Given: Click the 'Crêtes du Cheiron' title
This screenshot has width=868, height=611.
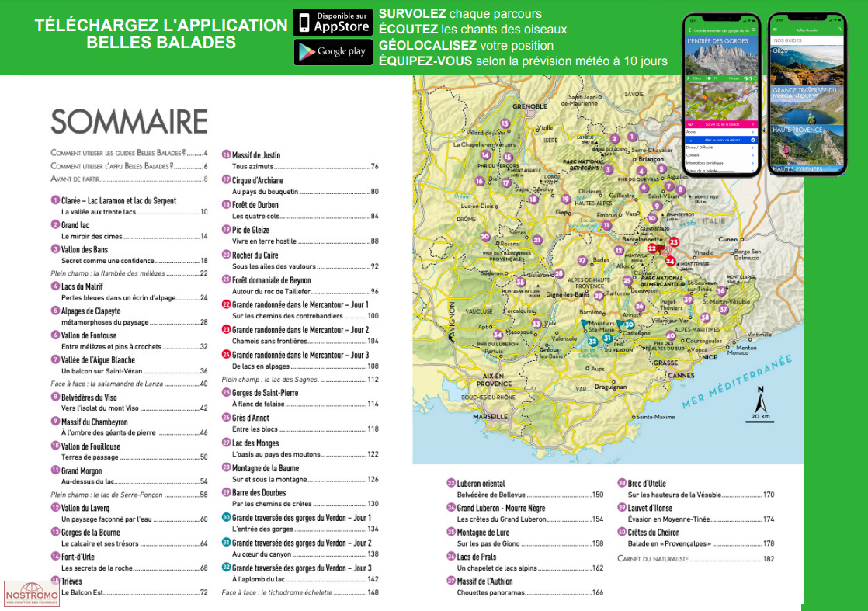Looking at the screenshot, I should (654, 533).
